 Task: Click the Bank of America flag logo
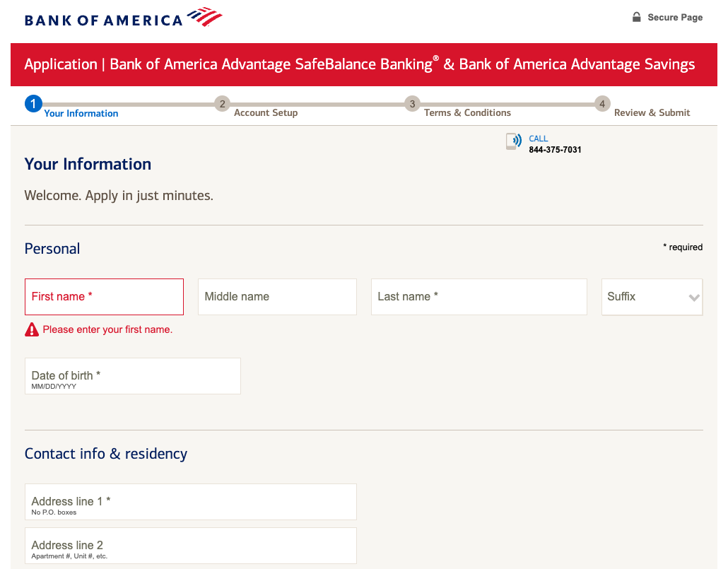[x=205, y=17]
